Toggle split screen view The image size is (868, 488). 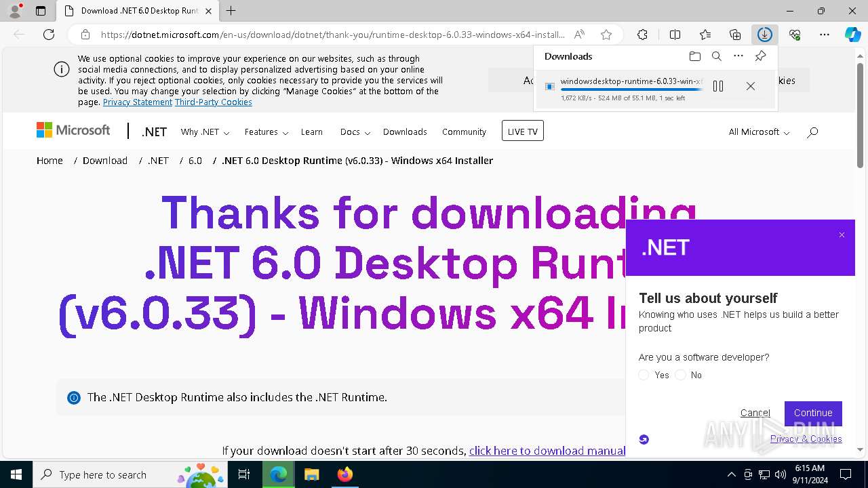pos(675,35)
